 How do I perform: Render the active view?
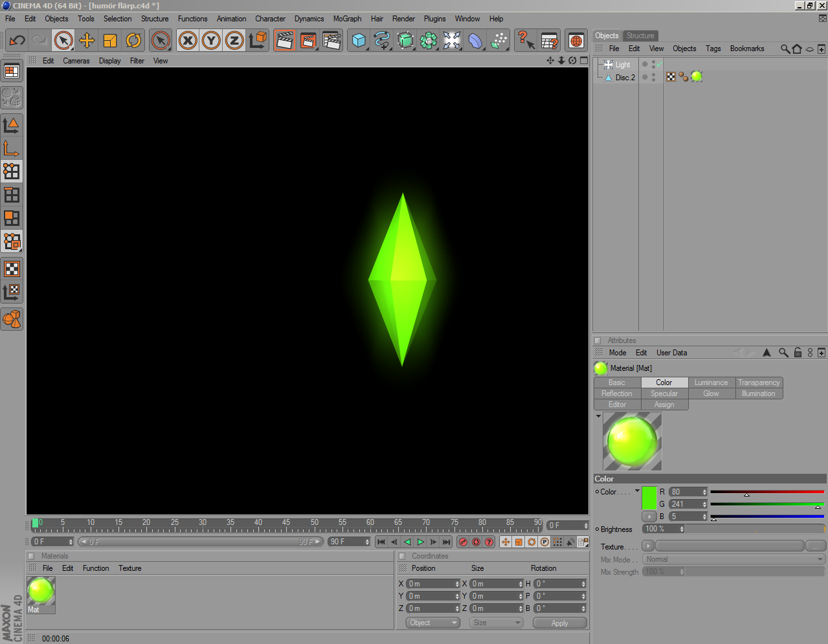click(x=284, y=41)
